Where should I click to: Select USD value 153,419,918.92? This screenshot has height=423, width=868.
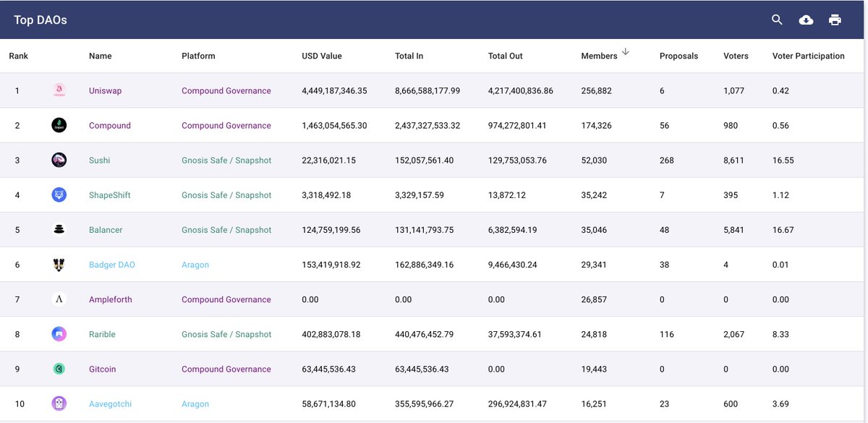click(331, 265)
